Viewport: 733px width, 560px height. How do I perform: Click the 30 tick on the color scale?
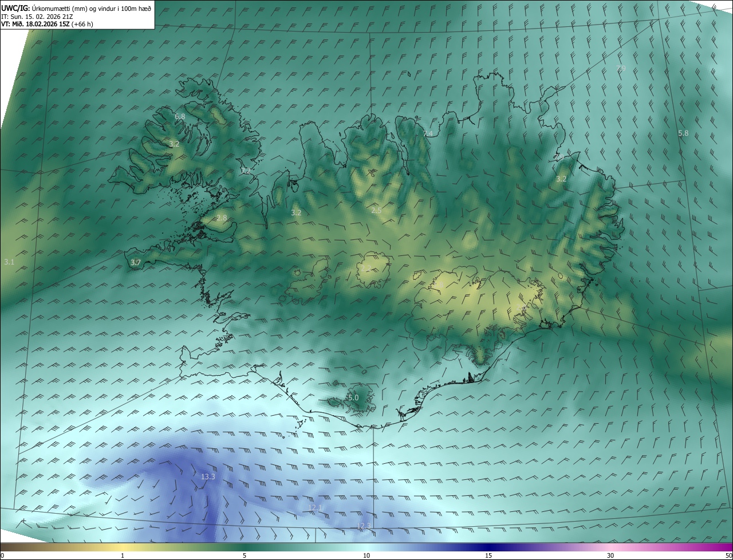pos(610,555)
